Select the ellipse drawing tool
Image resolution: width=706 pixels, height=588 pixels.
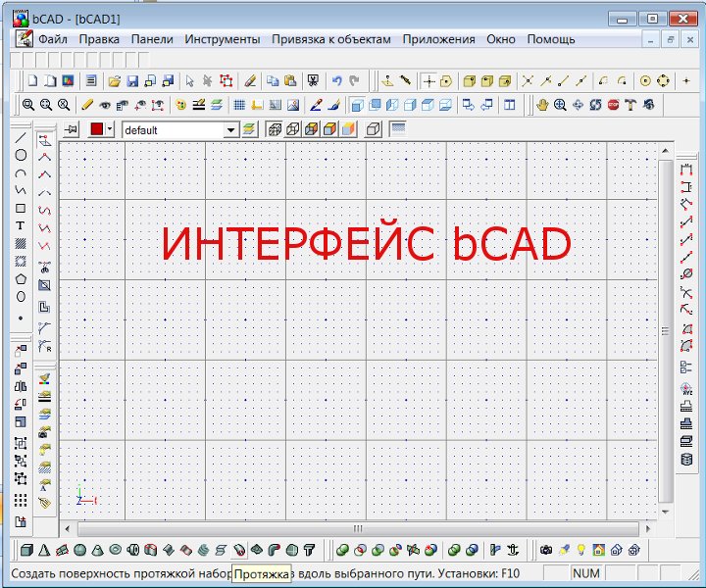(21, 297)
